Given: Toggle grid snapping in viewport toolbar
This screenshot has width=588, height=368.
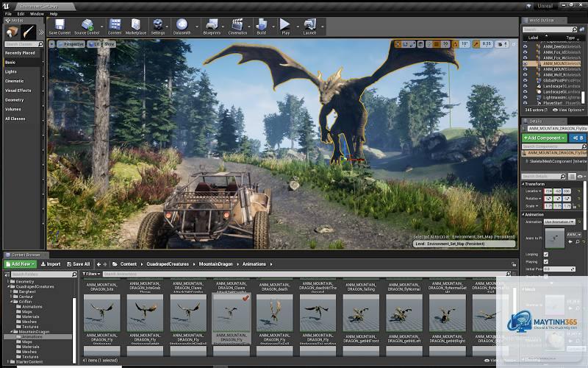Looking at the screenshot, I should [437, 44].
